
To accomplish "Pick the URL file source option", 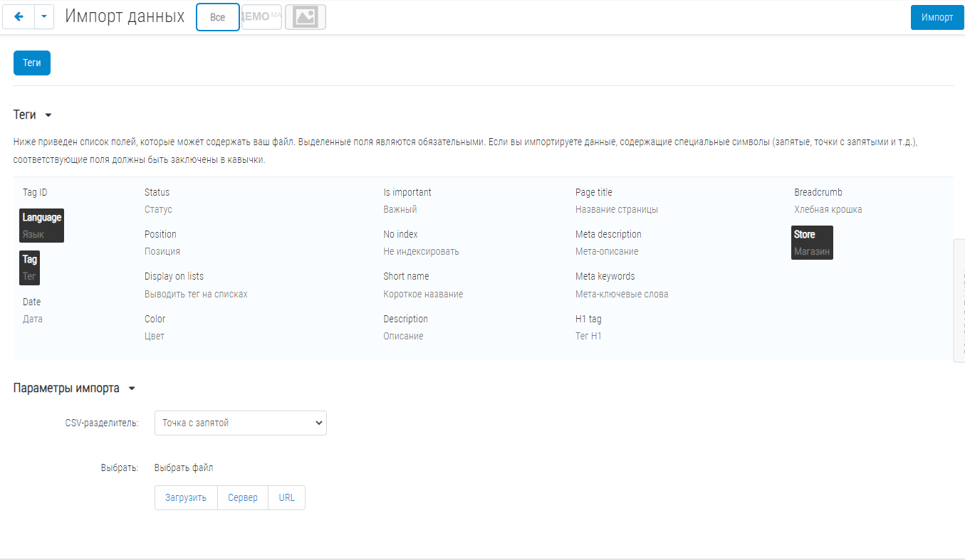I will point(287,497).
